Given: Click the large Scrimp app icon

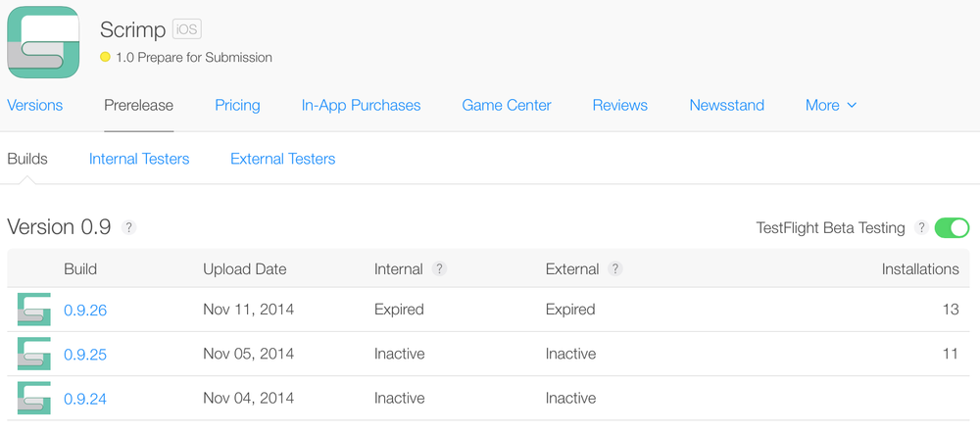Looking at the screenshot, I should click(x=44, y=42).
